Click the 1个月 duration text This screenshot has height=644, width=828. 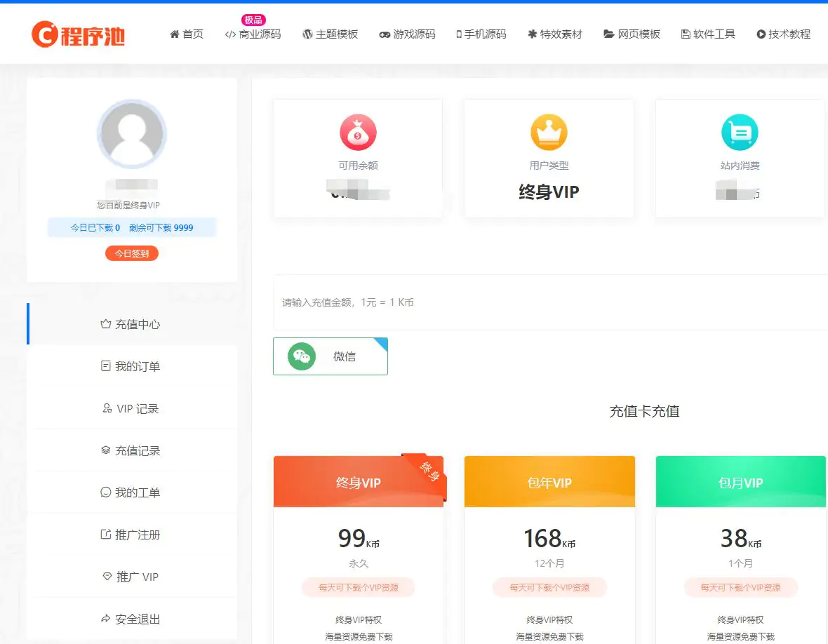click(740, 563)
